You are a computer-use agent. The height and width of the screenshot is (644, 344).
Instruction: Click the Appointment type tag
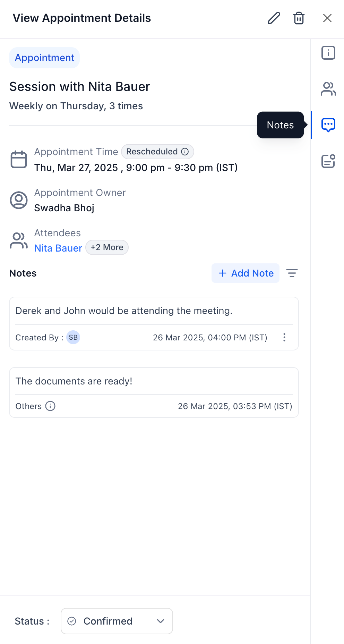point(44,58)
